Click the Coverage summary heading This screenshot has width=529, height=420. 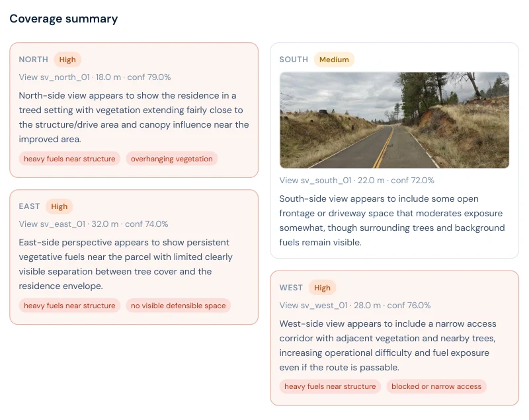(63, 19)
